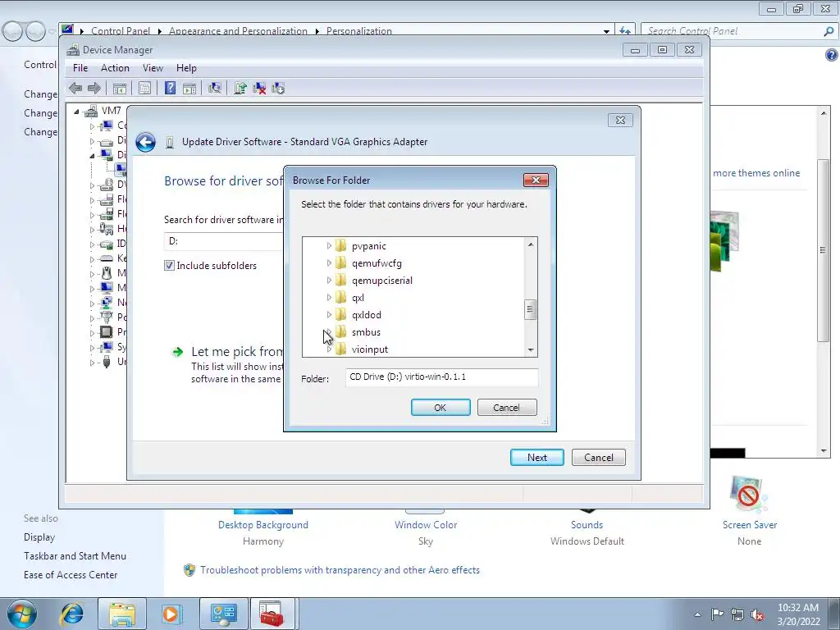Expand qemufwcfg folder arrow
840x630 pixels.
pyautogui.click(x=329, y=263)
